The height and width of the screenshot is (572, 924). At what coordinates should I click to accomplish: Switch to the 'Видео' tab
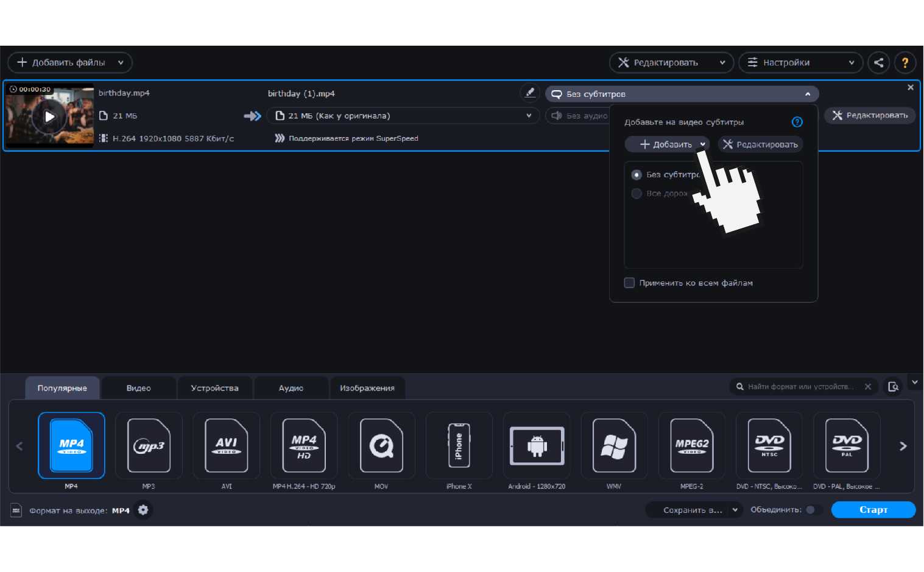tap(138, 388)
